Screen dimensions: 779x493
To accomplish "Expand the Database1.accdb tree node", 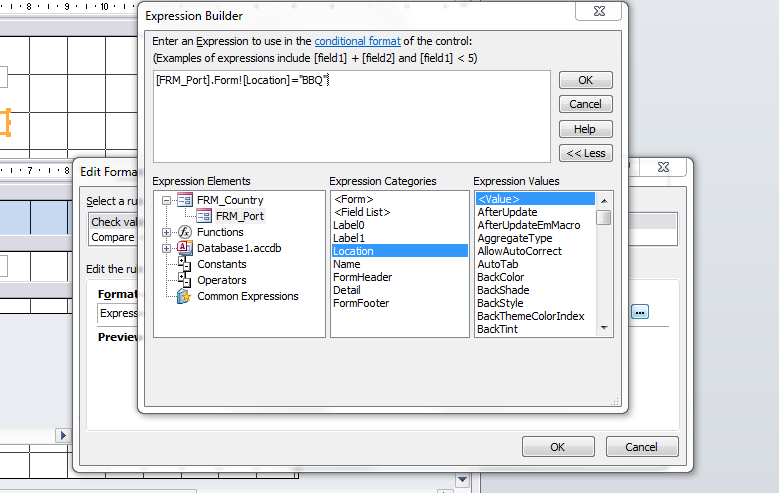I will (x=166, y=248).
